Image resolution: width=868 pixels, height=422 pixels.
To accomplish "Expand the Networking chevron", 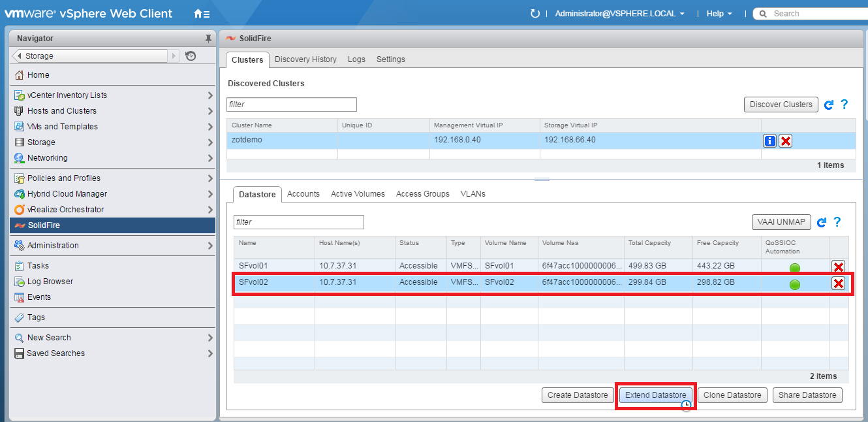I will point(209,158).
